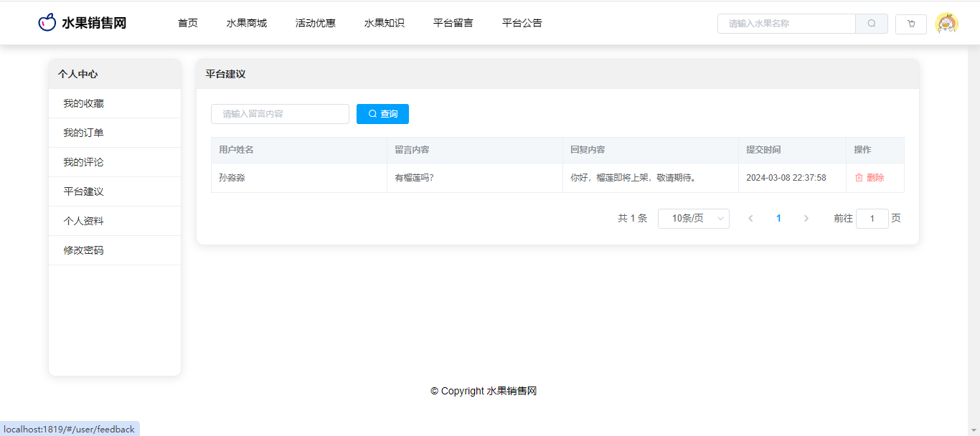
Task: Open the 首页 menu item
Action: [188, 23]
